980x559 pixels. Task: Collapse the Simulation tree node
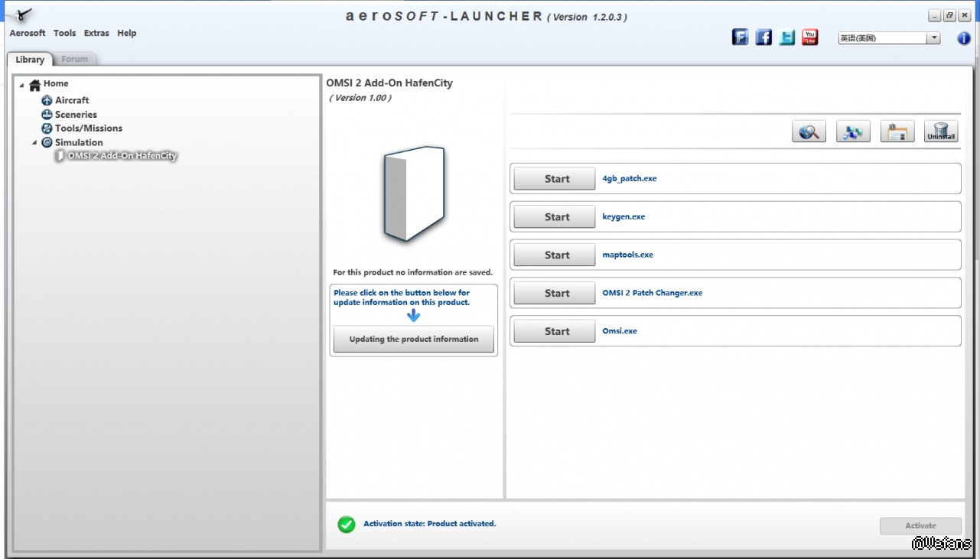click(34, 143)
